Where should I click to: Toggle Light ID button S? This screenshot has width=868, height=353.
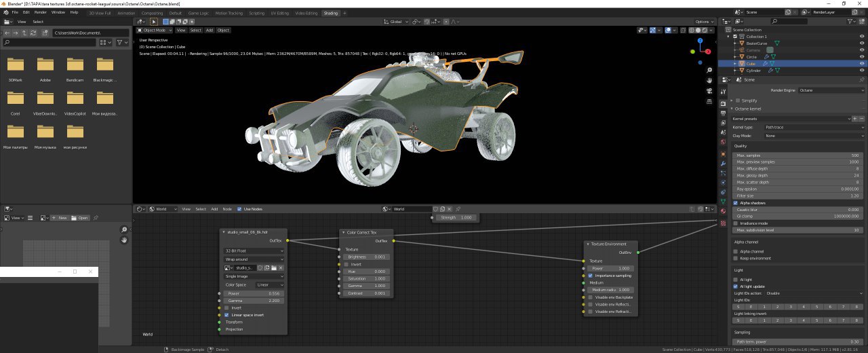pyautogui.click(x=738, y=307)
